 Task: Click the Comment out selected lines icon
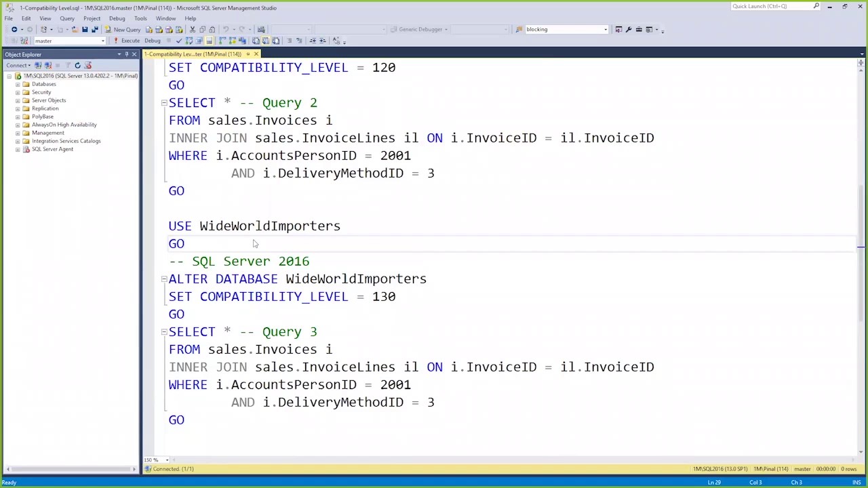290,41
